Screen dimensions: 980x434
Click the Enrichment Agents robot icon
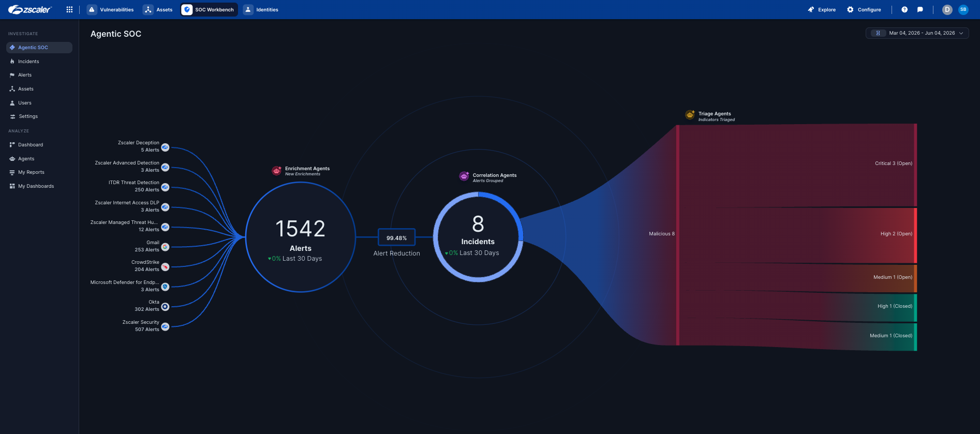point(277,171)
